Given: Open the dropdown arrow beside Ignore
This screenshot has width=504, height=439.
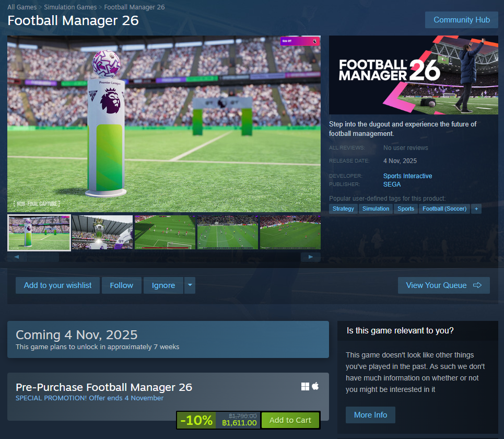Looking at the screenshot, I should point(190,285).
